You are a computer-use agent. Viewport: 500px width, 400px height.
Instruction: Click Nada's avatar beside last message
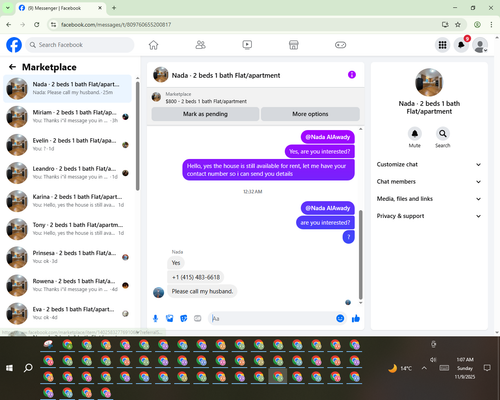click(x=158, y=292)
